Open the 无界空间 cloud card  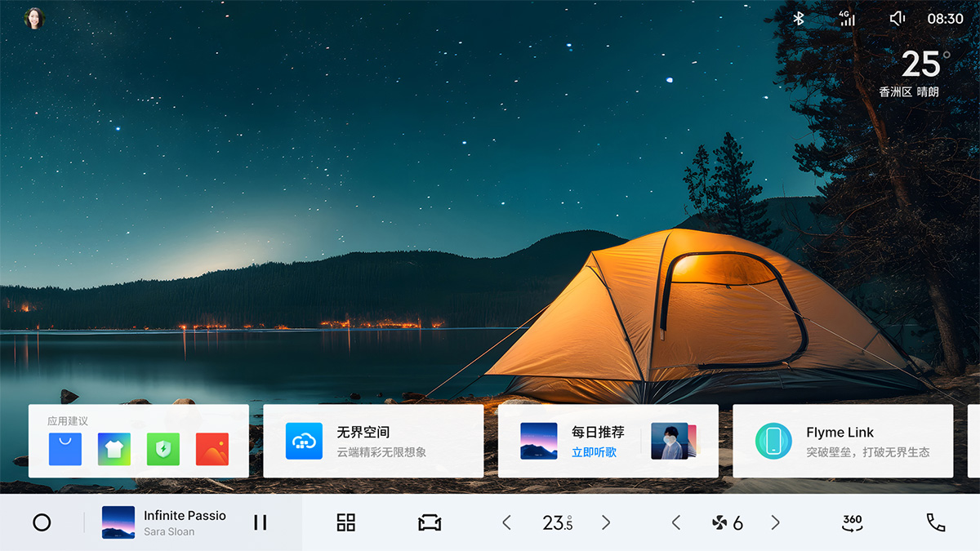[373, 442]
